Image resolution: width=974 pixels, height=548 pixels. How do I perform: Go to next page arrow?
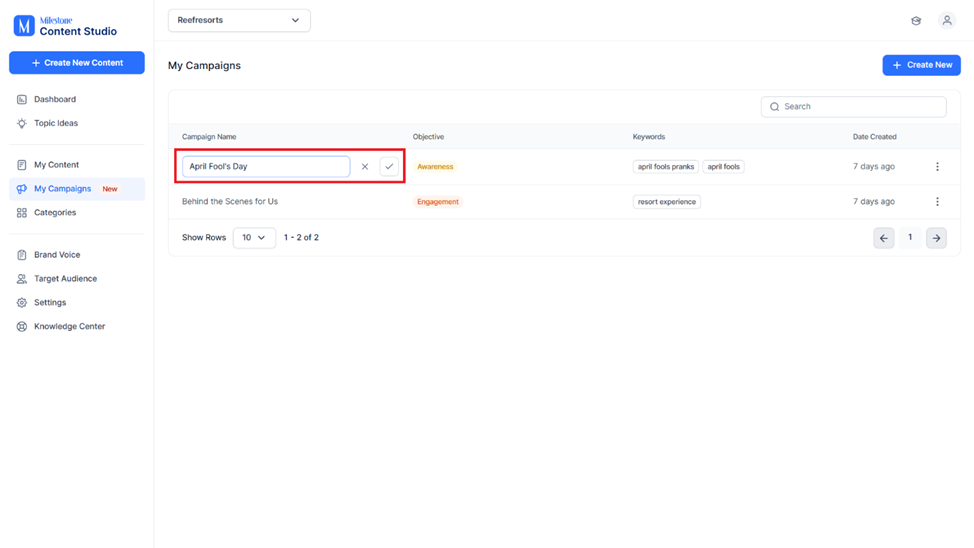point(936,238)
